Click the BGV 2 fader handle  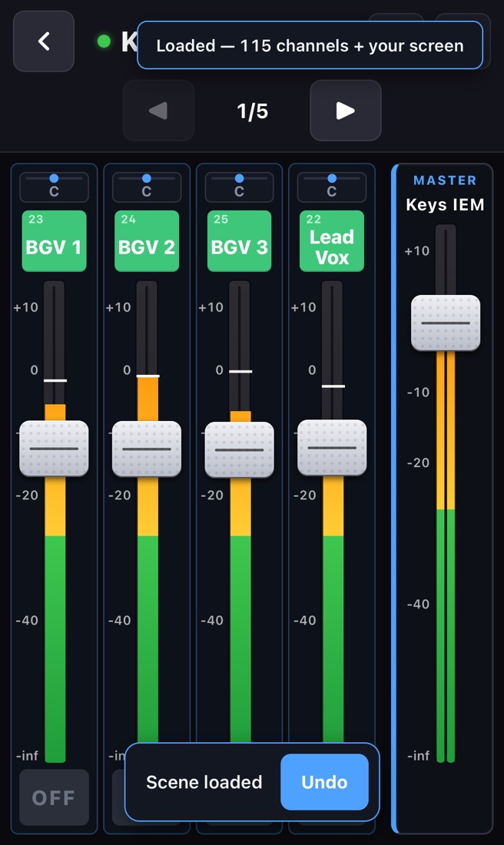tap(147, 449)
